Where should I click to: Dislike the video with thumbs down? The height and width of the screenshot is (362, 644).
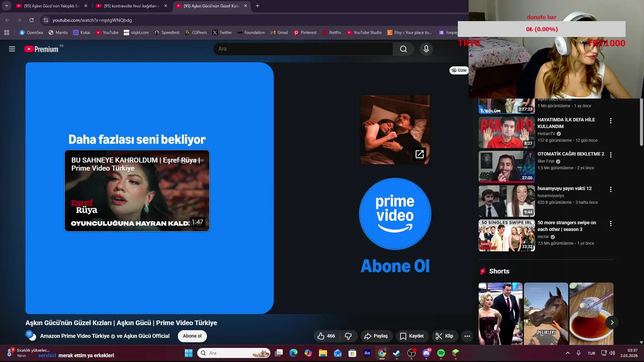click(x=348, y=336)
